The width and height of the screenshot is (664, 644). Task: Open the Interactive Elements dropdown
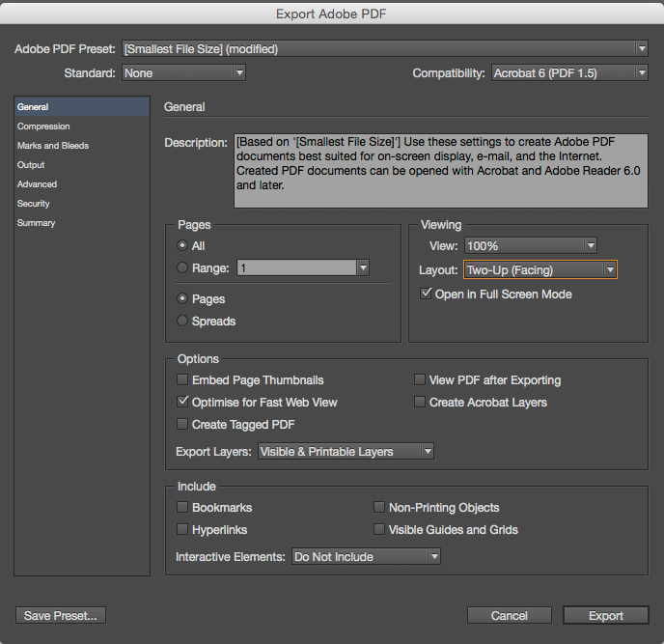366,556
